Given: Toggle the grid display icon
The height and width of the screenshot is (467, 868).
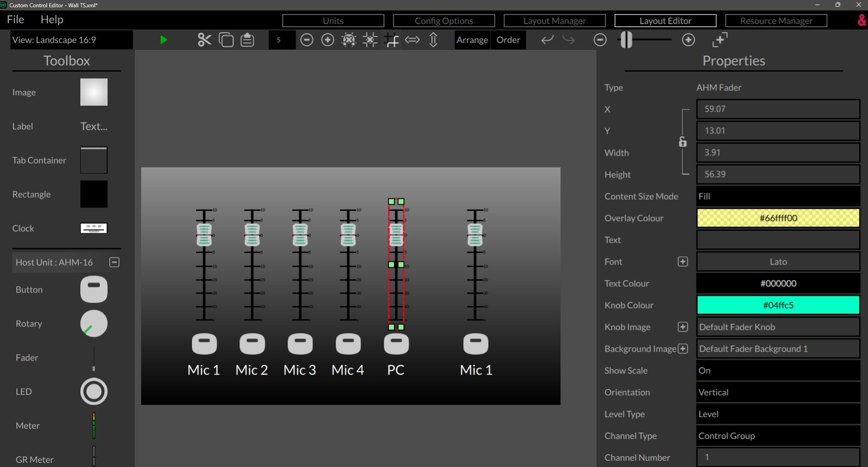Looking at the screenshot, I should coord(391,40).
